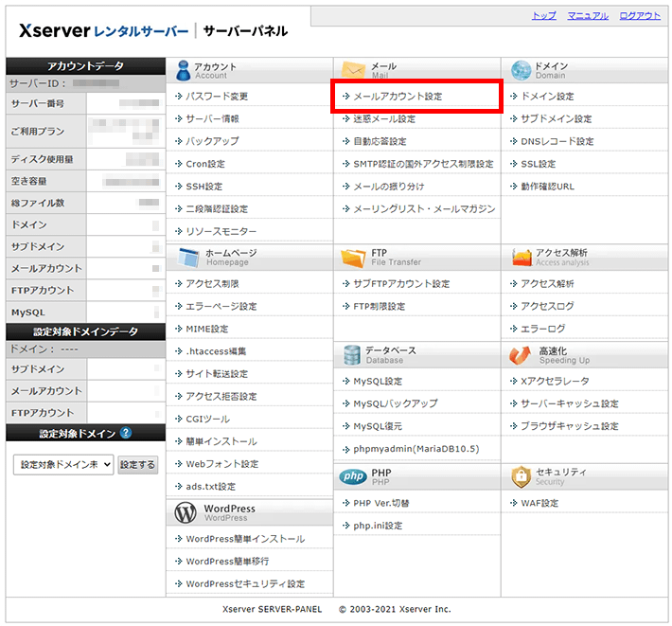This screenshot has width=672, height=626.
Task: Click the Security shield lock icon
Action: (x=522, y=476)
